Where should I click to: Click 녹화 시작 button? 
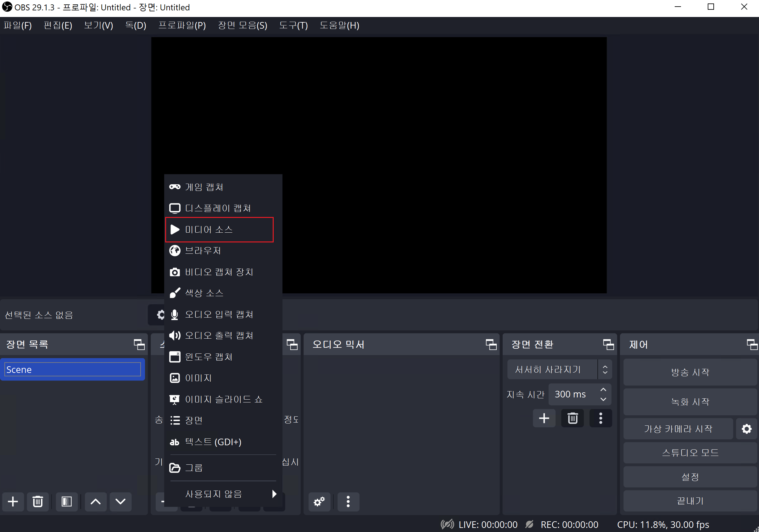coord(690,402)
